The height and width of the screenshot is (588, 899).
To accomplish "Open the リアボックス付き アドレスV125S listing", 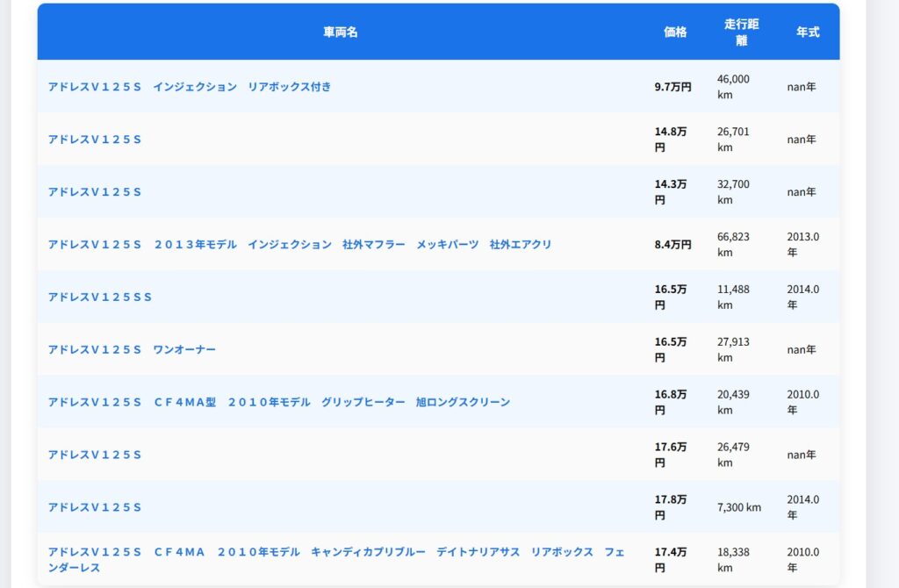I will click(189, 87).
